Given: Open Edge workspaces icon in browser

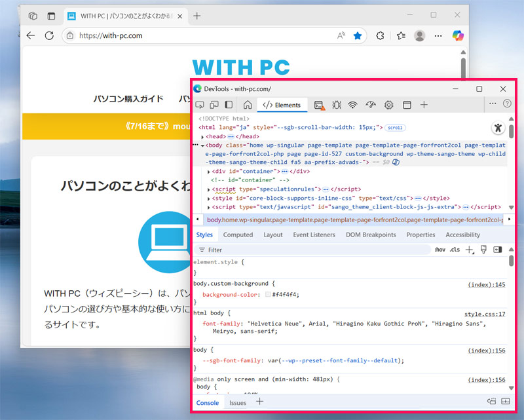Looking at the screenshot, I should click(33, 16).
